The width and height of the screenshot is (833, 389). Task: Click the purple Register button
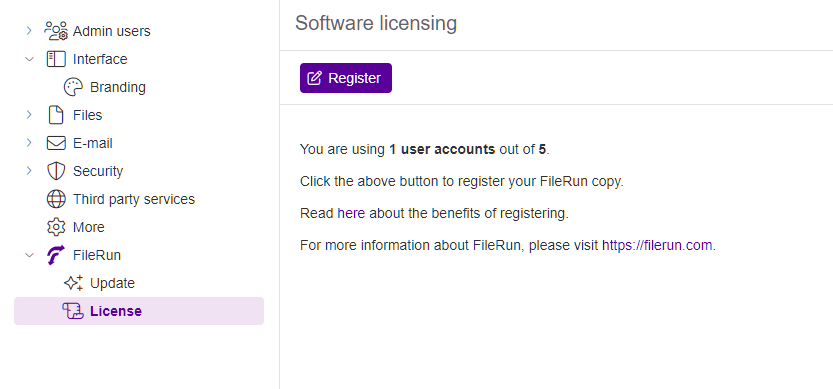(x=346, y=78)
